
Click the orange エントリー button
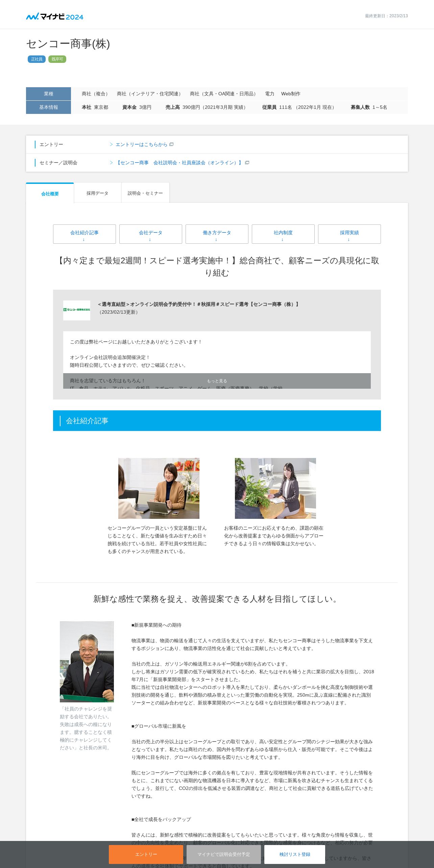tap(146, 854)
